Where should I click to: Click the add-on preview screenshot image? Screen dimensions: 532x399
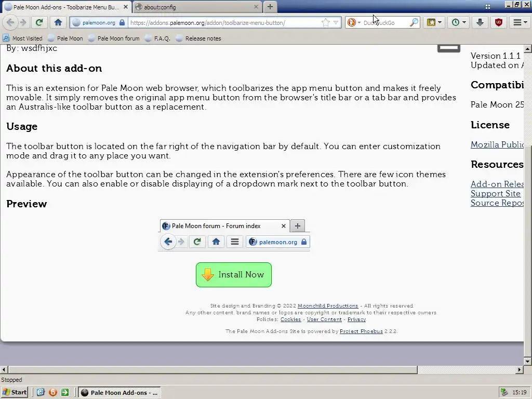tap(234, 235)
